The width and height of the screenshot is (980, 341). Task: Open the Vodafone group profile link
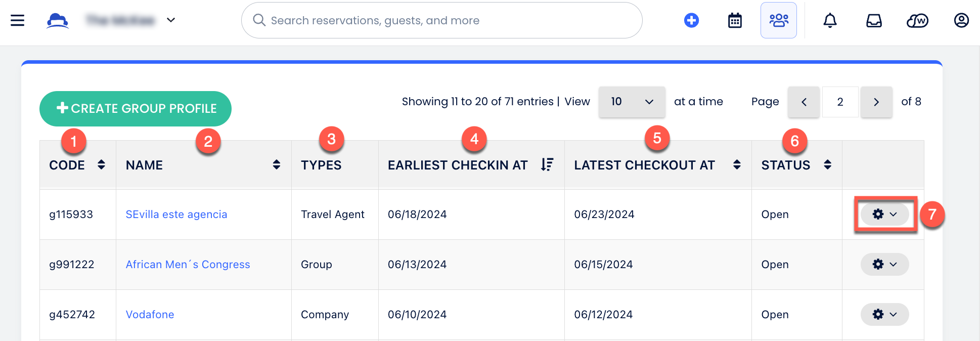tap(150, 315)
